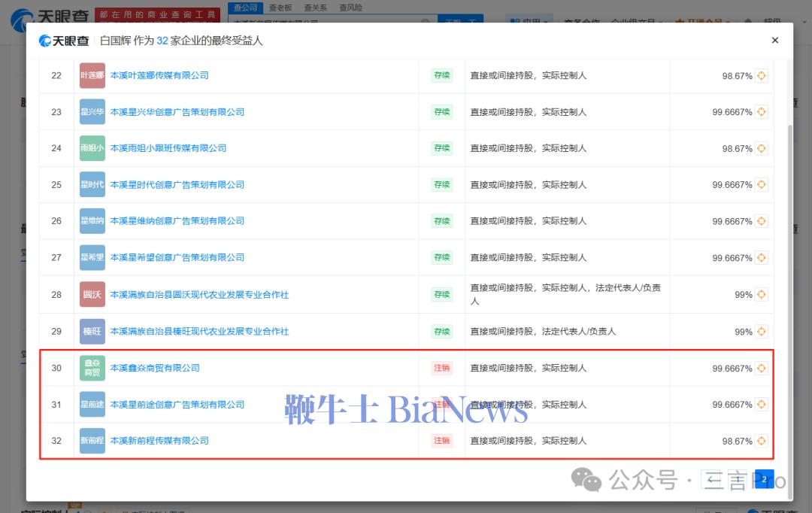812x513 pixels.
Task: Click the 星希望 company logo icon
Action: click(92, 257)
